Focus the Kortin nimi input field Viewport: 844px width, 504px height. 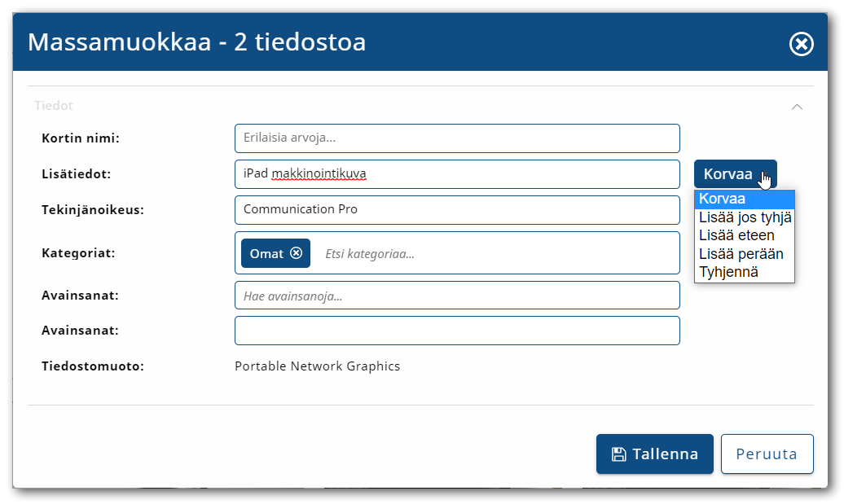pyautogui.click(x=457, y=138)
